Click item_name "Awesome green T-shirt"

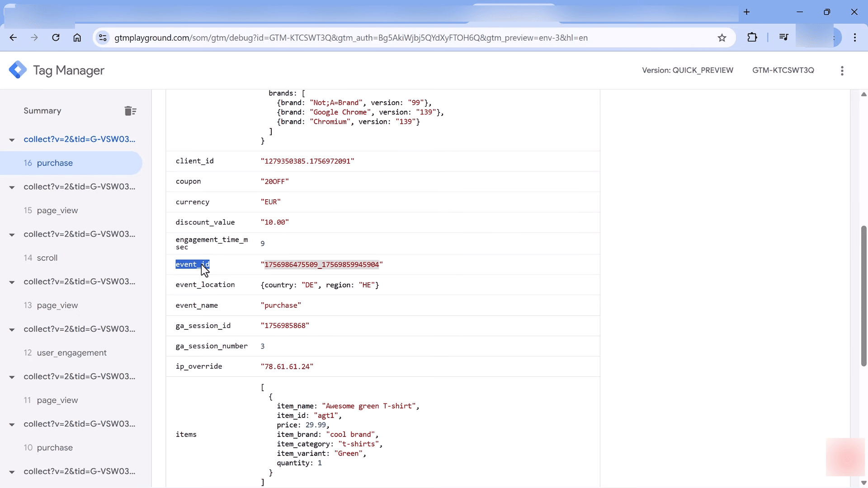point(369,406)
